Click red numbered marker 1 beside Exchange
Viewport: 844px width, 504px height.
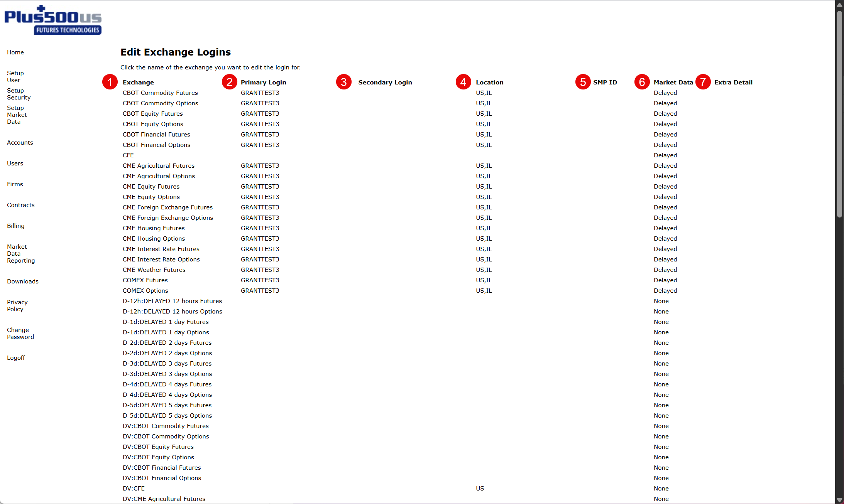pyautogui.click(x=110, y=82)
